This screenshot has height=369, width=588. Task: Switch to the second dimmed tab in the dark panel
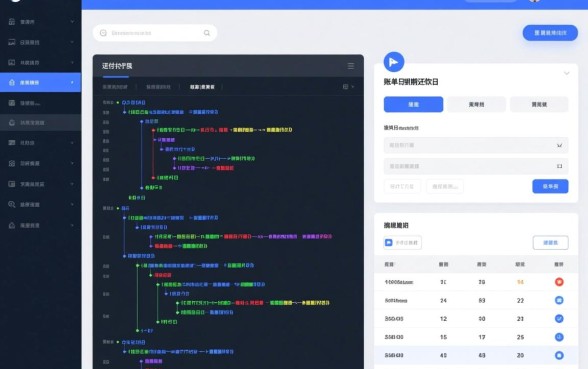(158, 87)
